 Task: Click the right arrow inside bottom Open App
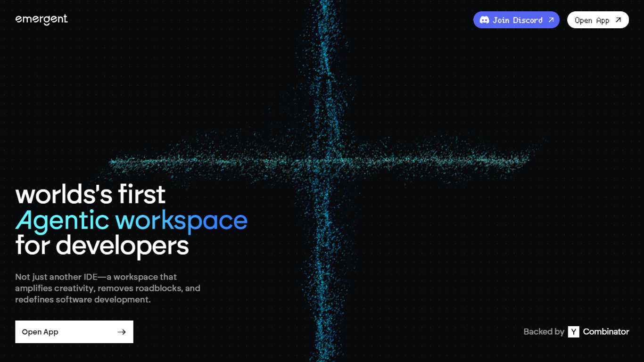(122, 332)
